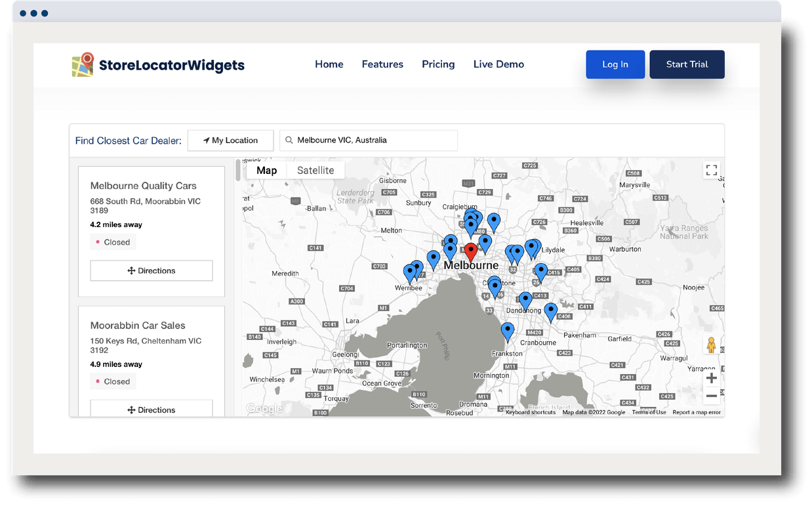This screenshot has height=506, width=812.
Task: Open the Features menu item
Action: [382, 64]
